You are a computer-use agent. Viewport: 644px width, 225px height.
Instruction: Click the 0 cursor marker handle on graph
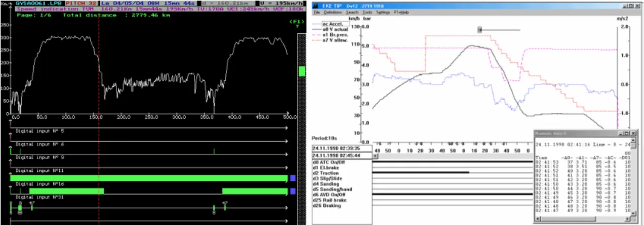479,30
